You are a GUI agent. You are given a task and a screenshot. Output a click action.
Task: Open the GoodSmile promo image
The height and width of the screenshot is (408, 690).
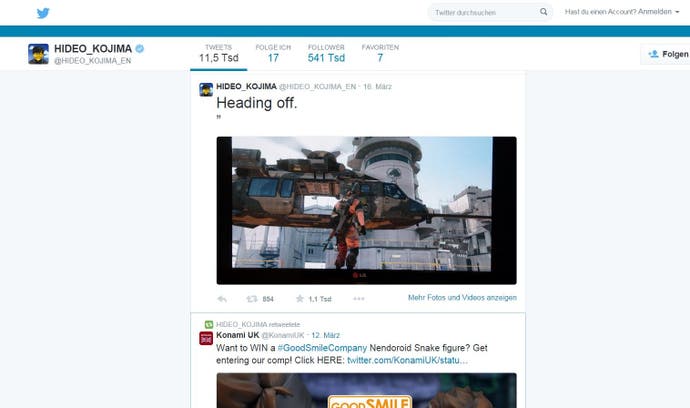pyautogui.click(x=367, y=390)
